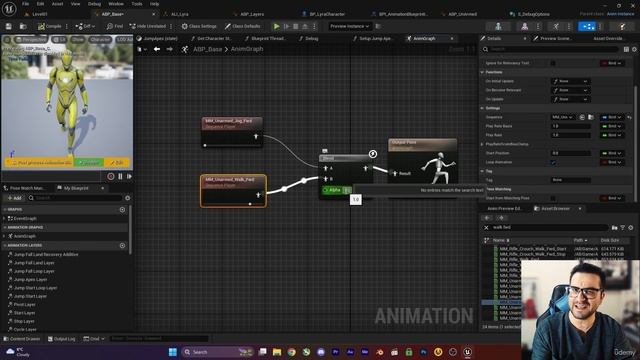640x360 pixels.
Task: Click the Find button in the toolbar
Action: click(x=114, y=26)
